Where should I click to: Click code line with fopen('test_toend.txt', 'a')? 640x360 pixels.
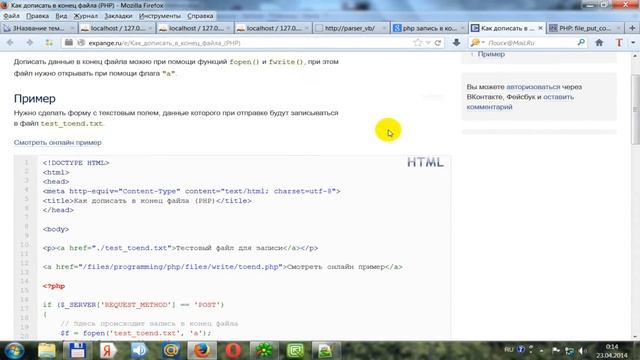click(x=136, y=333)
